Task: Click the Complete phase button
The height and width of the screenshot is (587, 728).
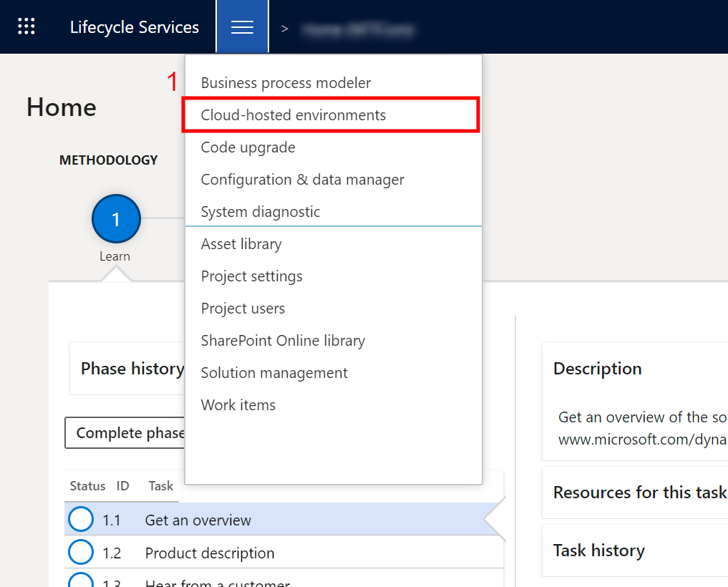Action: (125, 433)
